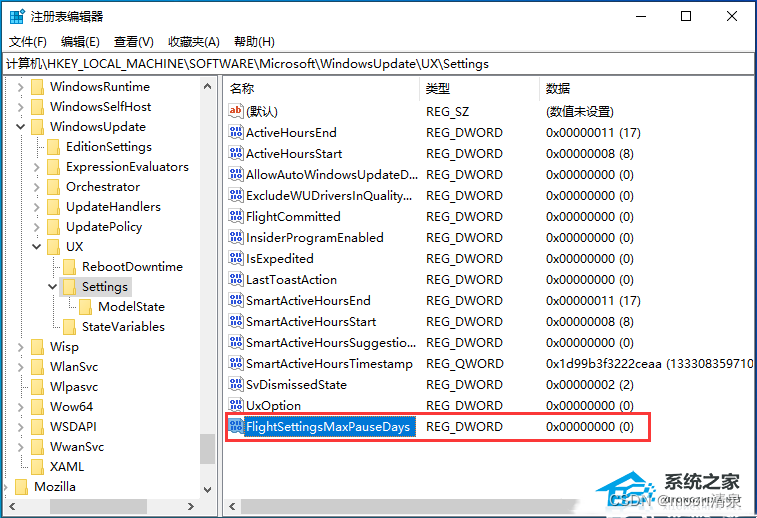The height and width of the screenshot is (518, 757).
Task: Expand the WwanSvc node arrow
Action: (x=20, y=447)
